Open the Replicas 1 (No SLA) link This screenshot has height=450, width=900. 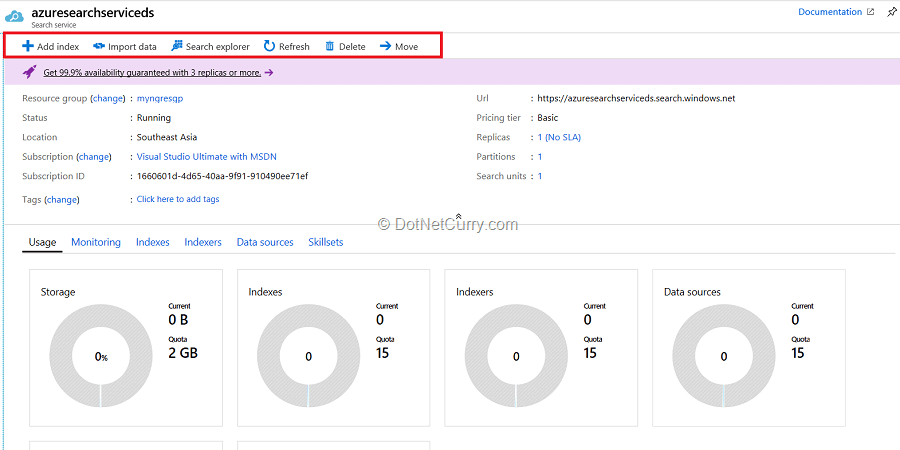point(559,138)
